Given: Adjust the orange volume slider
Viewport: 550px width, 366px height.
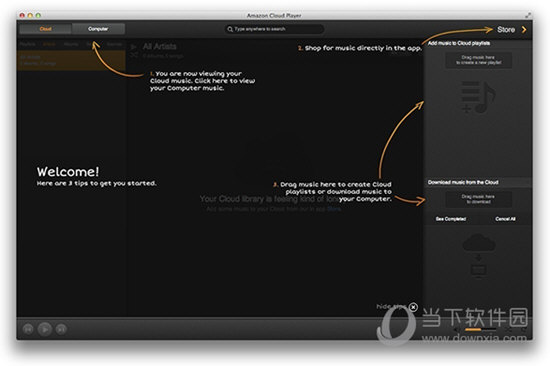Looking at the screenshot, I should tap(481, 330).
